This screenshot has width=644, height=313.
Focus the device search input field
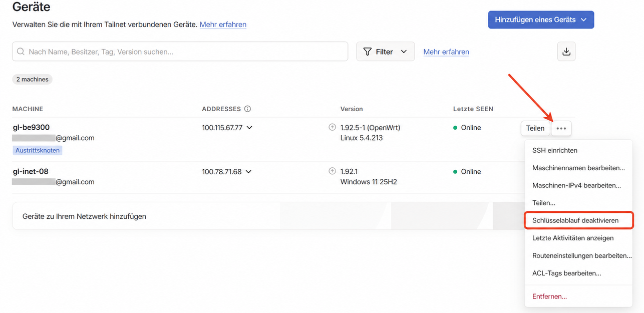click(x=180, y=52)
